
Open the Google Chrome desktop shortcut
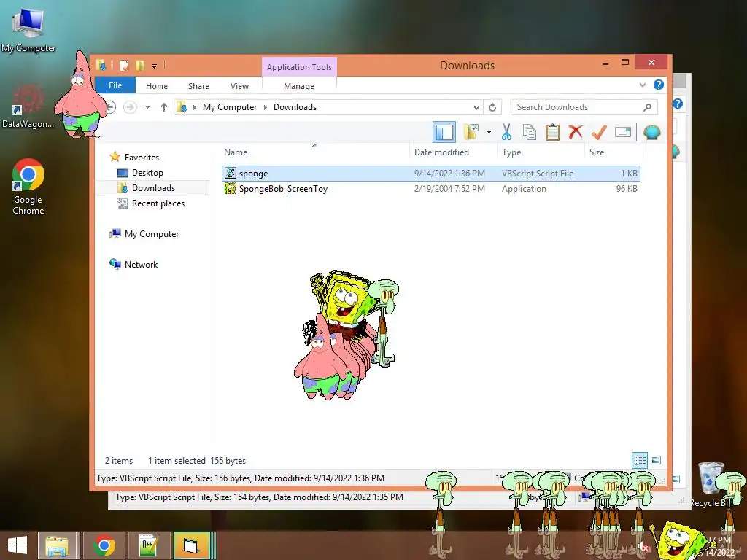pyautogui.click(x=28, y=187)
